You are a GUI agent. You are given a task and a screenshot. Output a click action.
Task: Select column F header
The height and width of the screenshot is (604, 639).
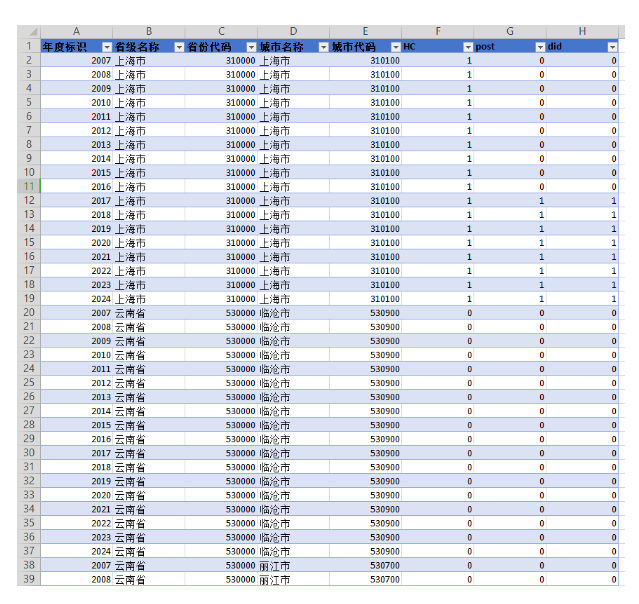pyautogui.click(x=438, y=31)
